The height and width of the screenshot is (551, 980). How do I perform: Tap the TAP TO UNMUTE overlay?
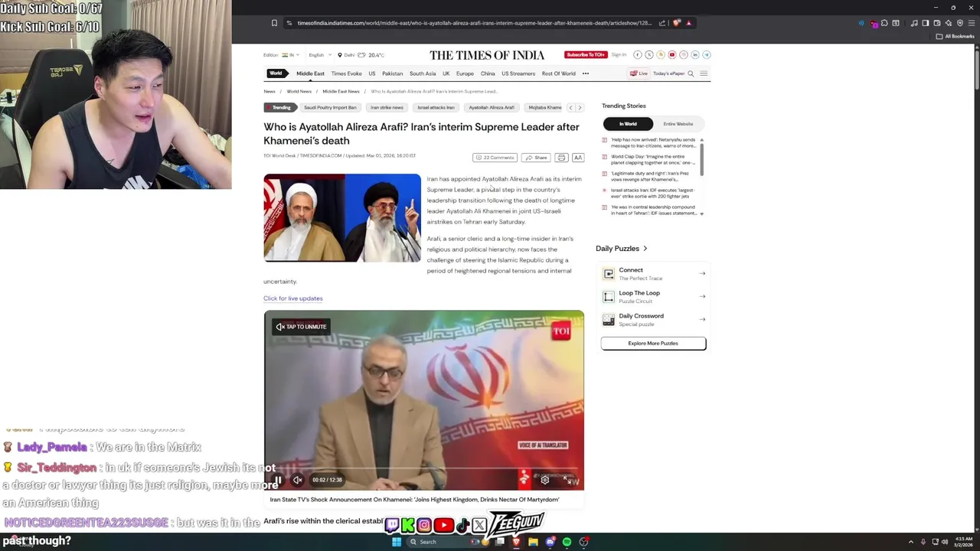[x=302, y=327]
